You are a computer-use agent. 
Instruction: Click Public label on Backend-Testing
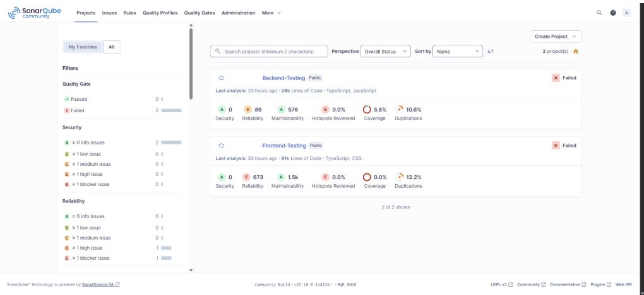pos(316,78)
